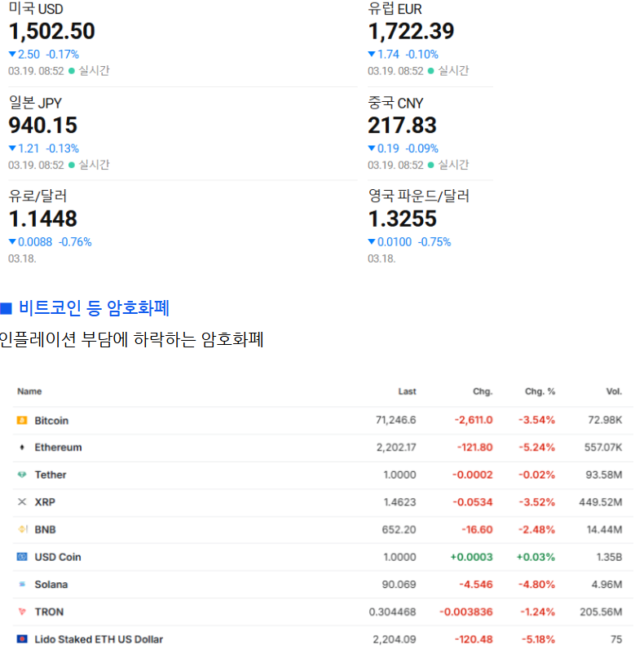Open Lido Staked ETH US Dollar link
The image size is (644, 649).
pyautogui.click(x=99, y=639)
